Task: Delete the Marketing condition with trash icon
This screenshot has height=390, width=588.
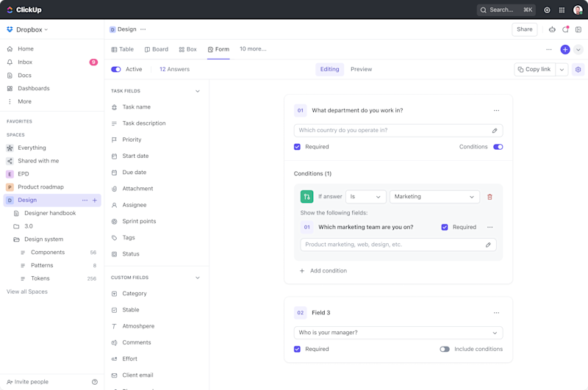Action: (x=490, y=197)
